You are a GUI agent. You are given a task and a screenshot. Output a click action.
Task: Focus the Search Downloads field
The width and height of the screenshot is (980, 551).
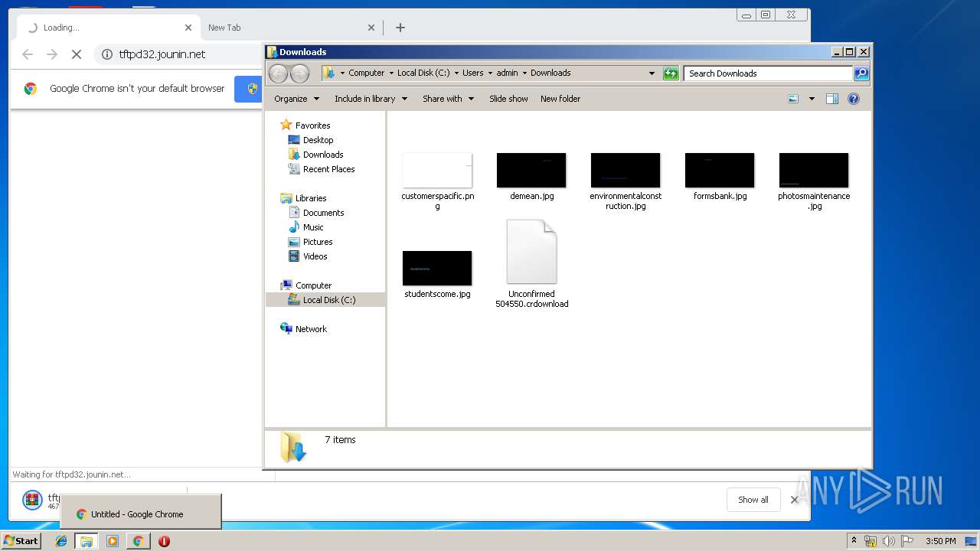768,73
